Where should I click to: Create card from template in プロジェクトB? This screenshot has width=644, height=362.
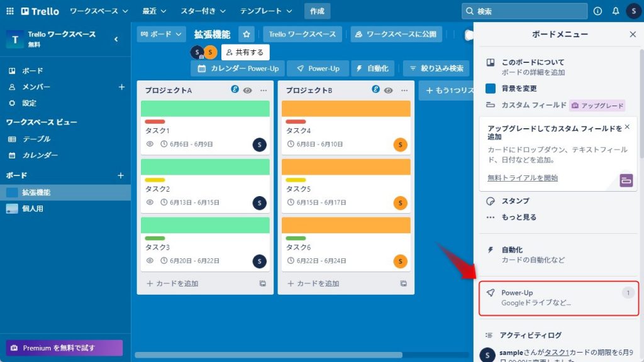(x=403, y=283)
